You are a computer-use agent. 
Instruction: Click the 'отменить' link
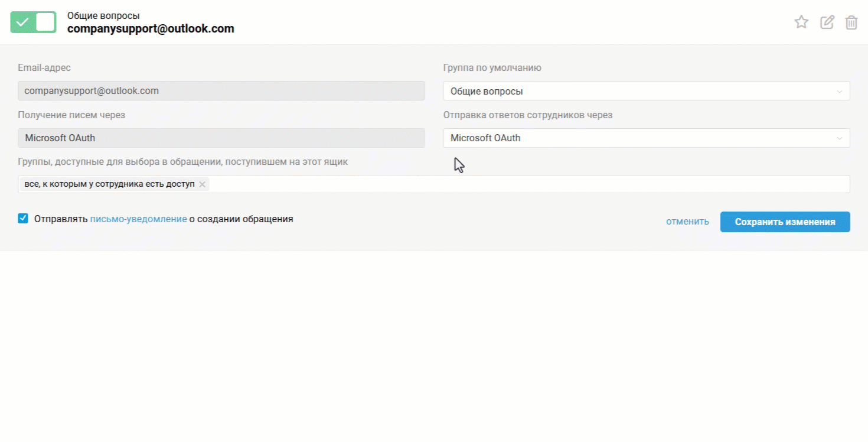tap(687, 222)
